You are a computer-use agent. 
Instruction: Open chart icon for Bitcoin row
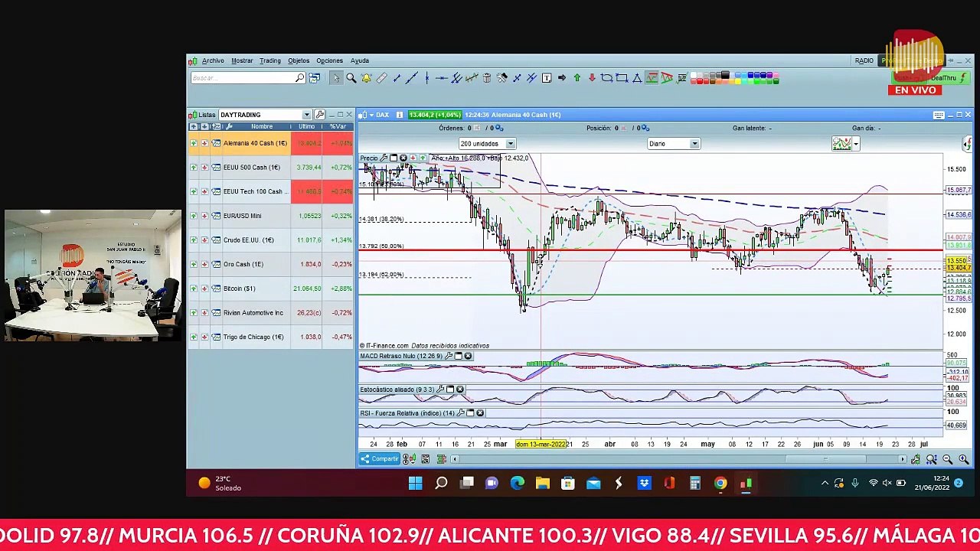pos(216,289)
